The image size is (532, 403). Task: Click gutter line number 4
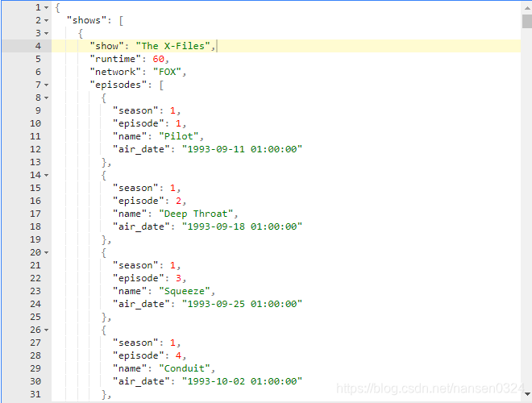click(38, 46)
